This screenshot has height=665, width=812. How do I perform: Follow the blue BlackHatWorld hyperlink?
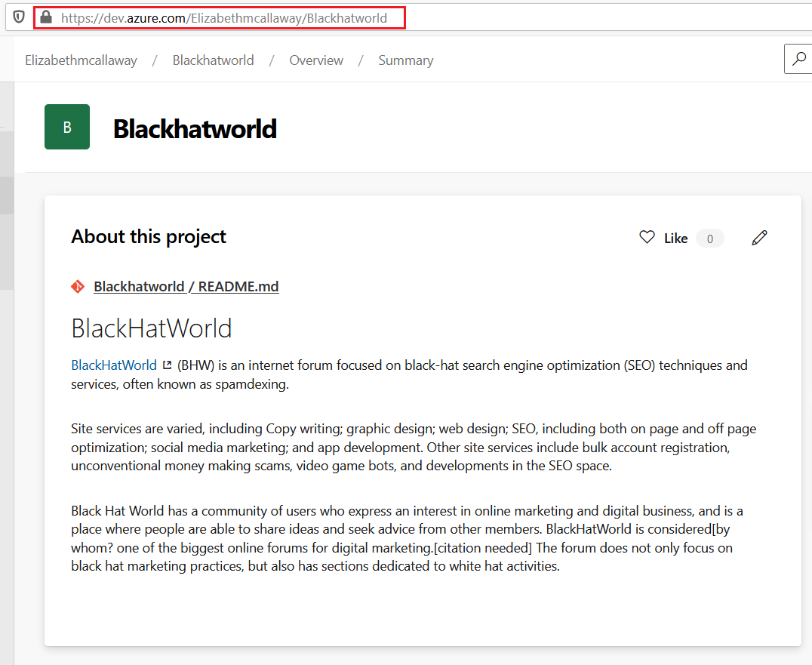[114, 365]
